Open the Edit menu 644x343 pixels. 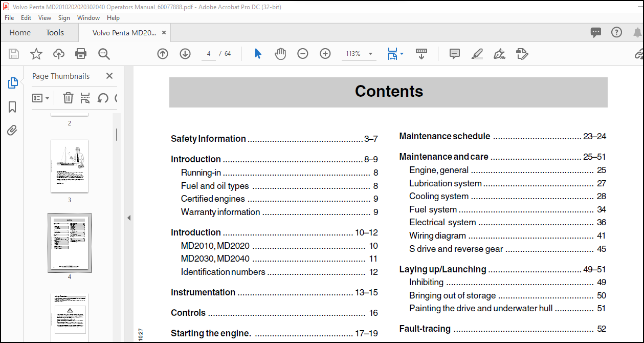coord(26,17)
